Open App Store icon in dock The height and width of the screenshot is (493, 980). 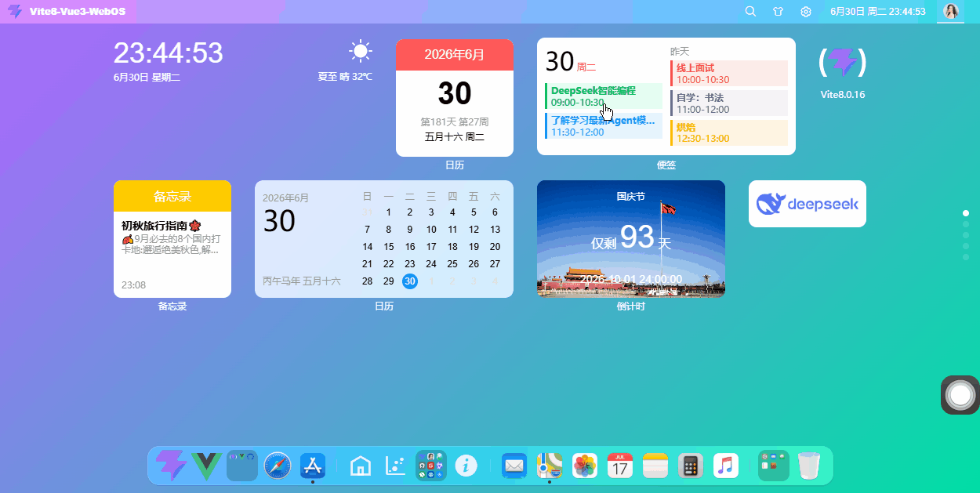point(313,466)
